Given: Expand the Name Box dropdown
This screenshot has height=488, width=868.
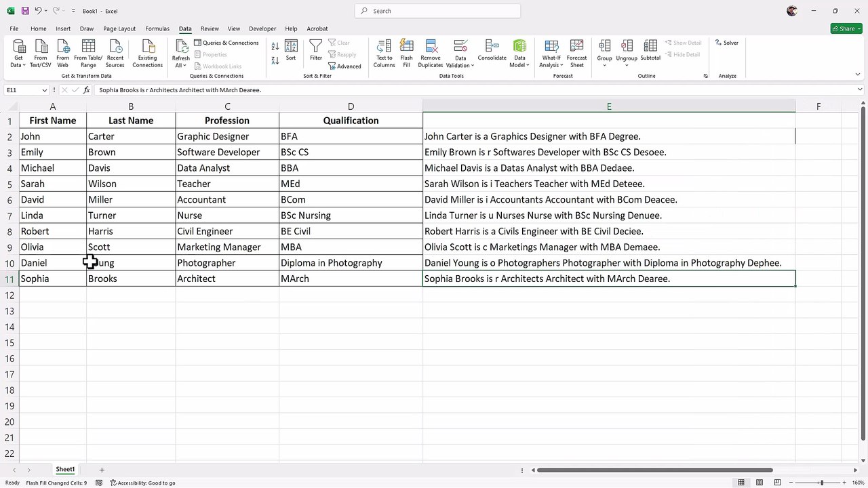Looking at the screenshot, I should point(45,90).
